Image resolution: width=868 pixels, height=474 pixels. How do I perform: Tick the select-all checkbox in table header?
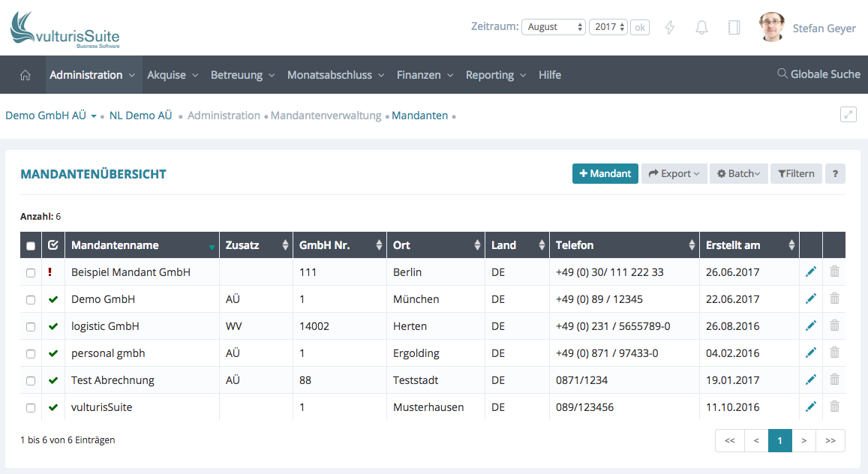(x=31, y=246)
